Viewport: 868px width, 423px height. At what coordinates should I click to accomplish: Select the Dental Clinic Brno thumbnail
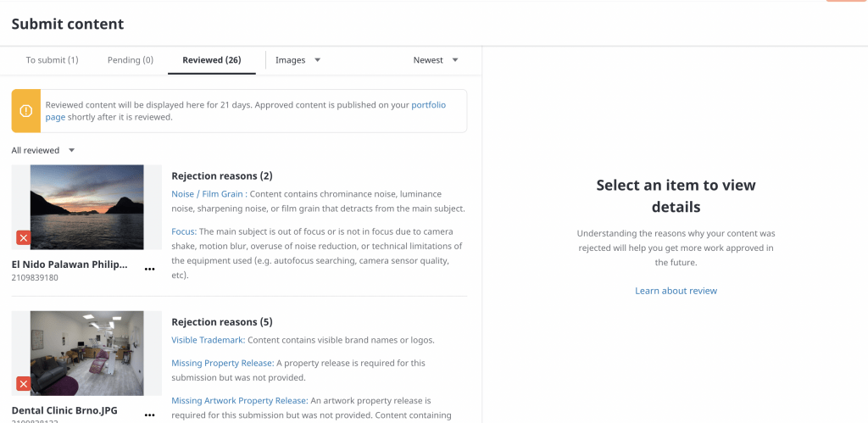click(86, 353)
